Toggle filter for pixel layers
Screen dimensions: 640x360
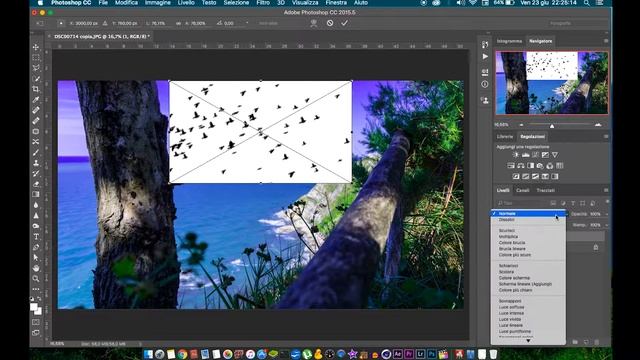(x=553, y=203)
